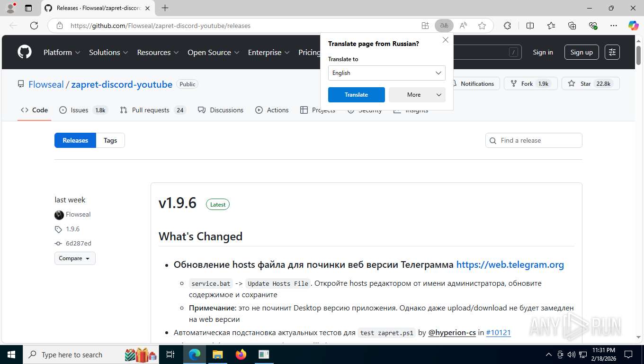Open the Notifications button
This screenshot has width=644, height=364.
(473, 83)
